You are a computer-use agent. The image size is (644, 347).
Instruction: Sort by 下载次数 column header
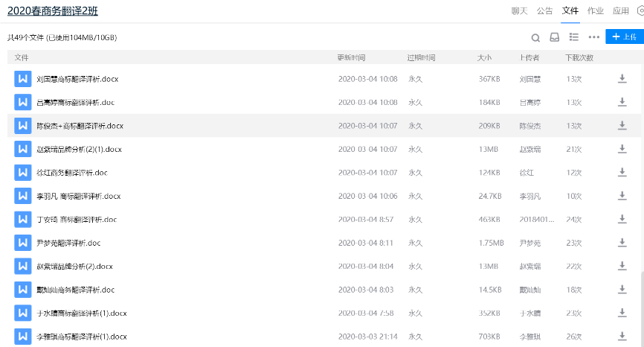click(x=579, y=57)
